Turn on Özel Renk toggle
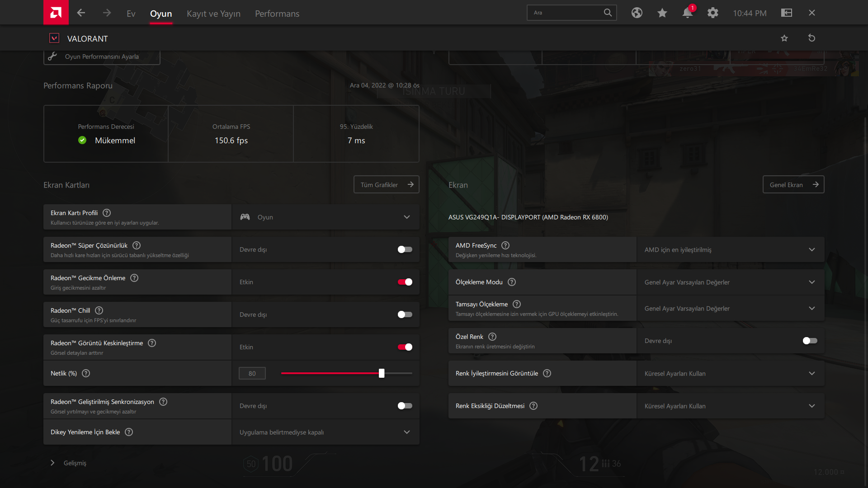Image resolution: width=868 pixels, height=488 pixels. [810, 341]
